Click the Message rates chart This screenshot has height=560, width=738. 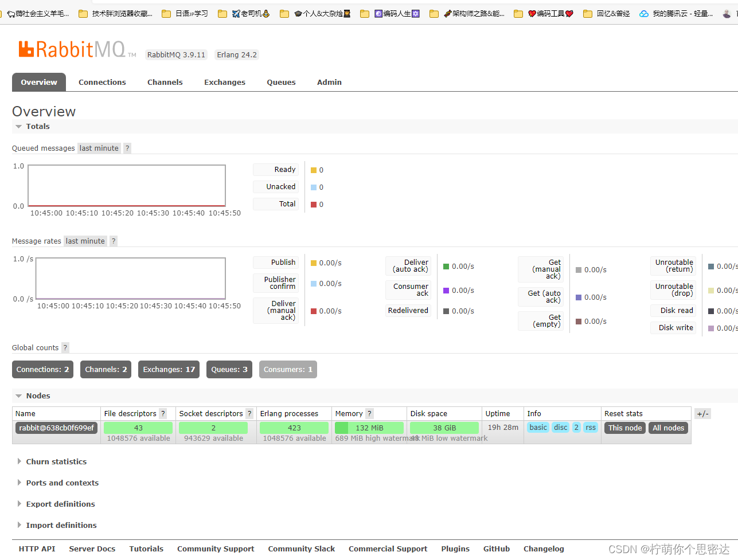point(130,279)
